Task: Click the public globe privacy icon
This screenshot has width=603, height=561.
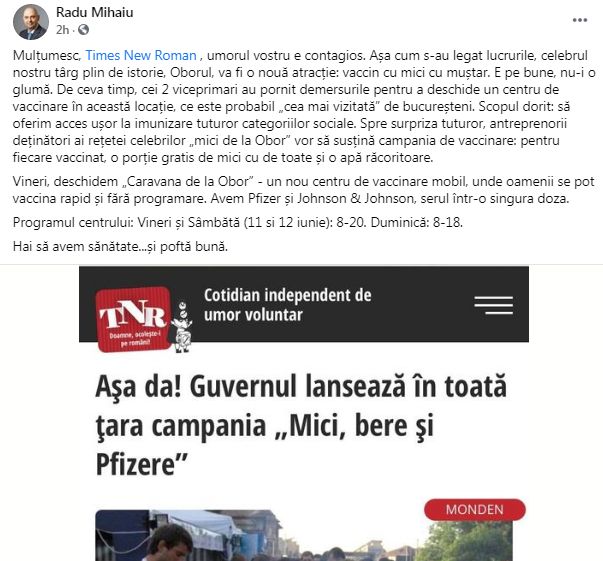Action: [x=83, y=30]
